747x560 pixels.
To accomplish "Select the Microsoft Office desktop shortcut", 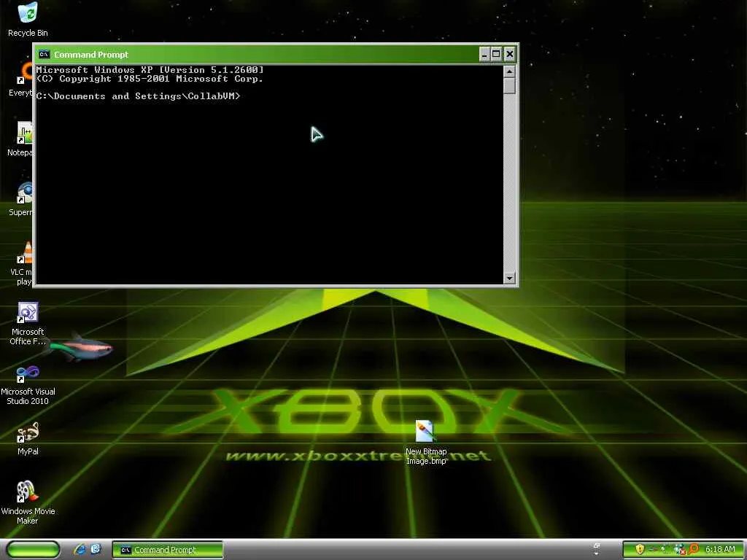I will click(x=28, y=323).
